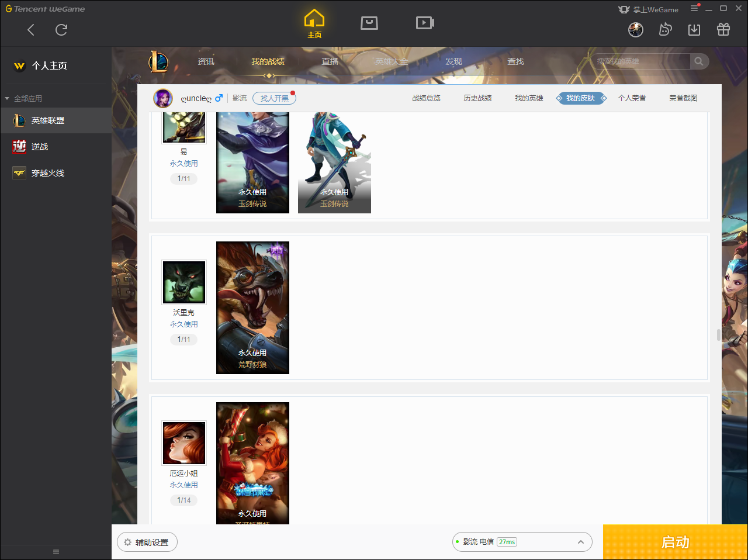Open the 荣誉截图 section
Image resolution: width=748 pixels, height=560 pixels.
(x=683, y=98)
